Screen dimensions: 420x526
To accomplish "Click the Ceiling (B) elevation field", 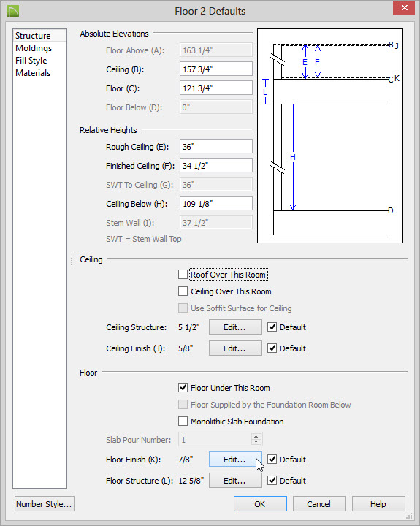I will tap(216, 69).
